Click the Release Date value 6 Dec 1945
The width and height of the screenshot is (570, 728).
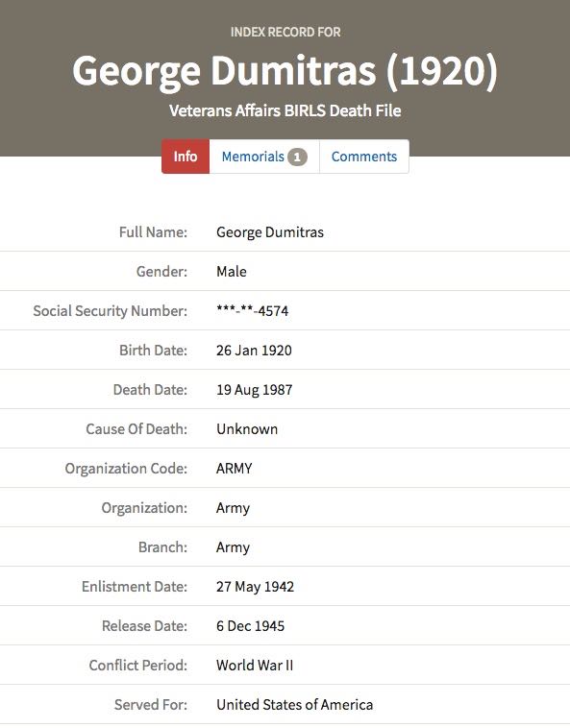pos(250,626)
